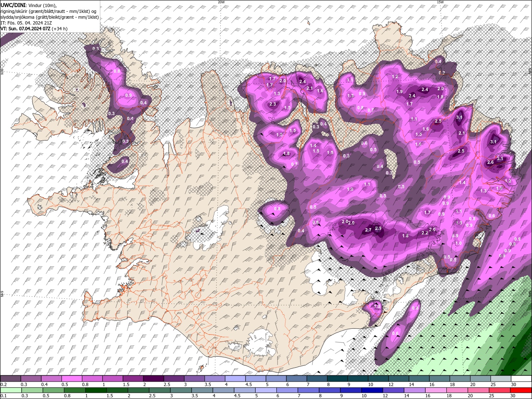Click the 15W longitude label
This screenshot has width=532, height=399.
(440, 2)
